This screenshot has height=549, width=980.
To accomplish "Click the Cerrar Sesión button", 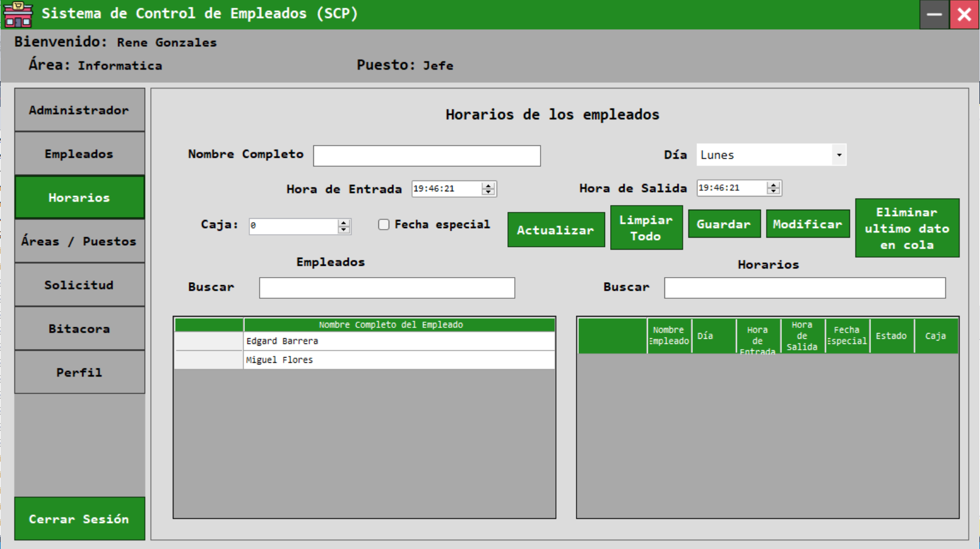I will (x=79, y=519).
